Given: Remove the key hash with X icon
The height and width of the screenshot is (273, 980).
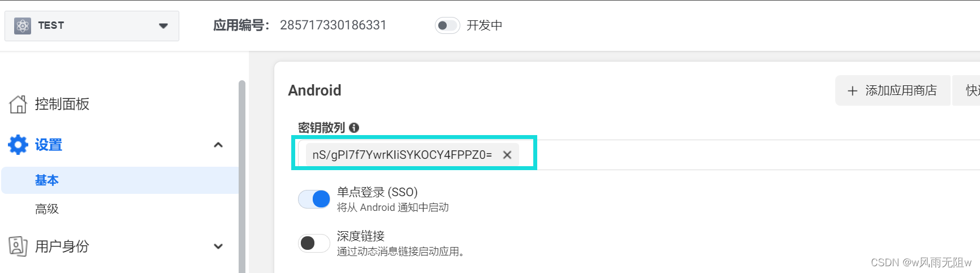Looking at the screenshot, I should point(507,155).
